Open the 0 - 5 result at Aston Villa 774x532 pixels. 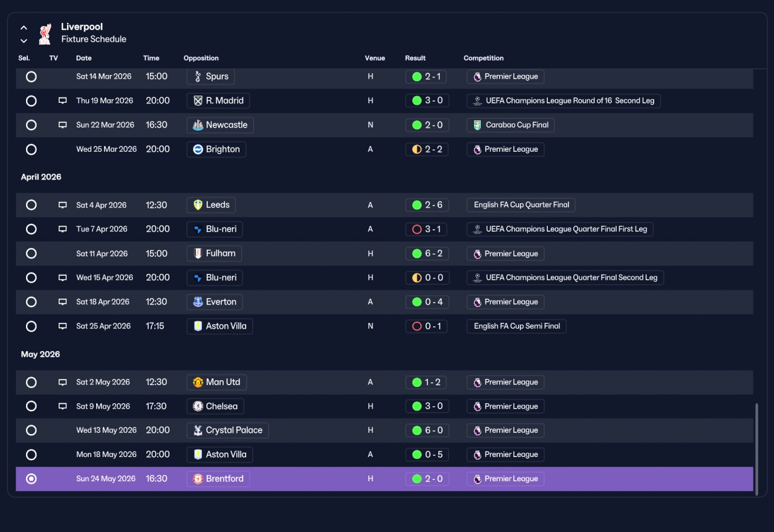(x=427, y=455)
